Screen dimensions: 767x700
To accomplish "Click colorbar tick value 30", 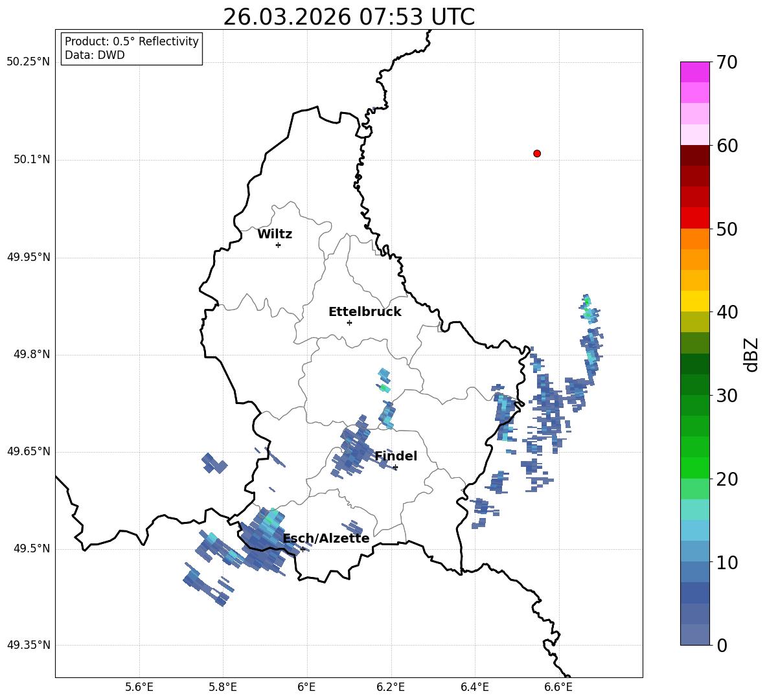I will (x=726, y=396).
